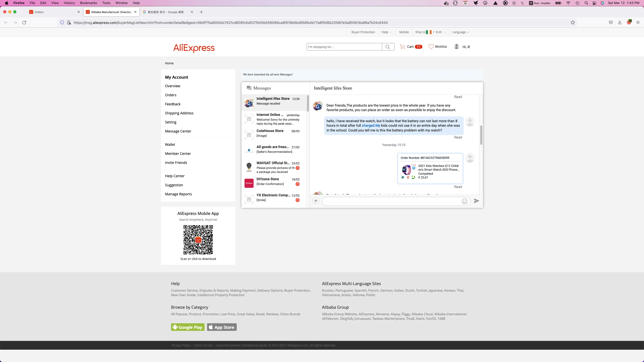Open the WAVGAT Official Store conversation

[x=273, y=167]
